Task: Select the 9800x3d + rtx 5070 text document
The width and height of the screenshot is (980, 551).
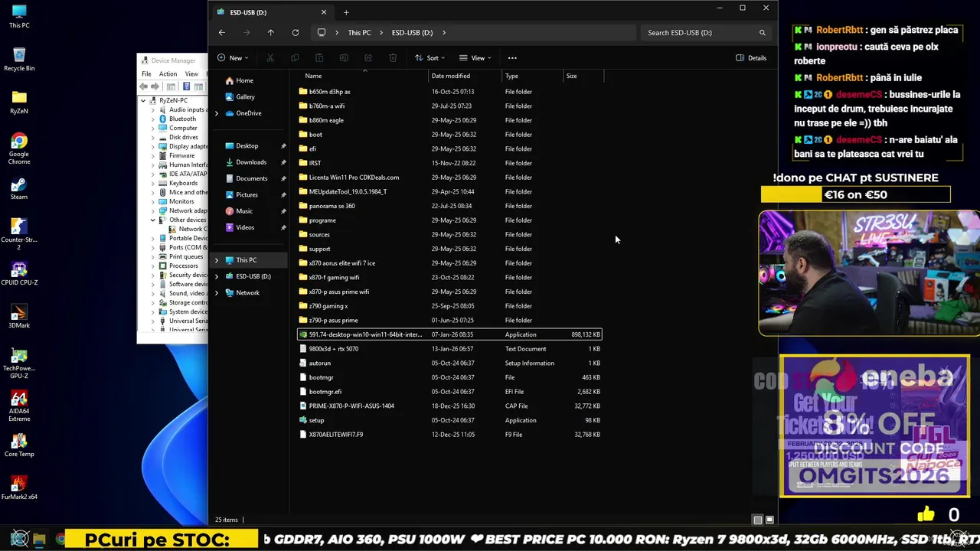Action: pyautogui.click(x=333, y=349)
